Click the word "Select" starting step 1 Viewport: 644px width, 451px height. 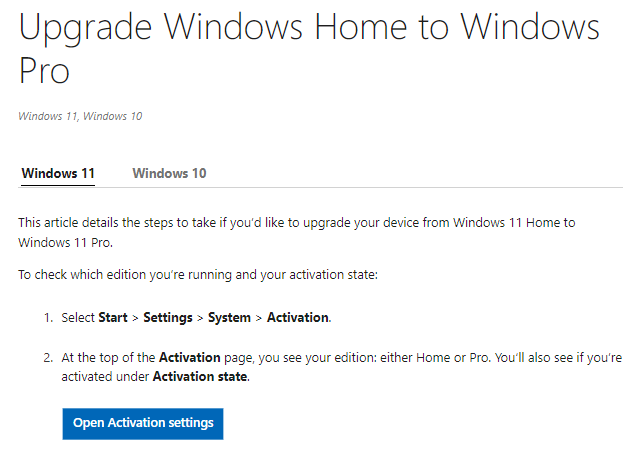point(77,318)
